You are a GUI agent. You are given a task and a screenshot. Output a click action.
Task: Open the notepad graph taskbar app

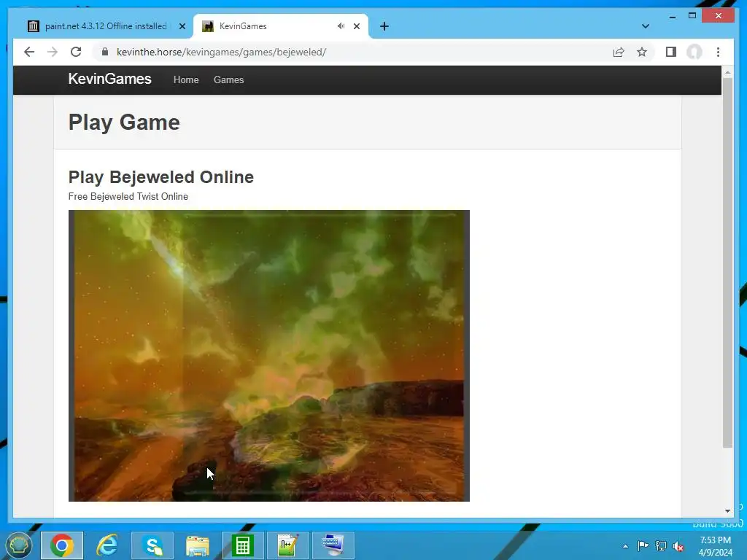click(x=288, y=545)
